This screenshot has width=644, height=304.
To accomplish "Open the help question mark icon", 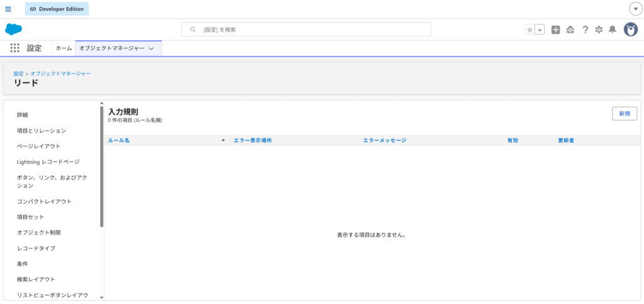I will 585,30.
